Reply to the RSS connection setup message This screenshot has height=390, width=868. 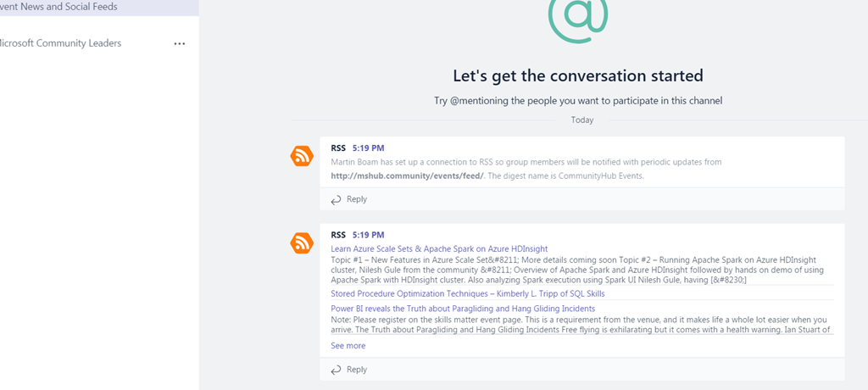[x=349, y=199]
